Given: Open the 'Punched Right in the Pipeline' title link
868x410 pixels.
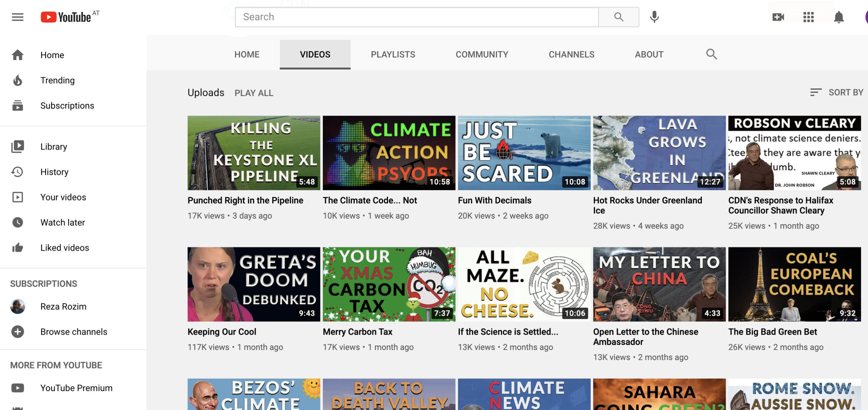Looking at the screenshot, I should click(245, 200).
